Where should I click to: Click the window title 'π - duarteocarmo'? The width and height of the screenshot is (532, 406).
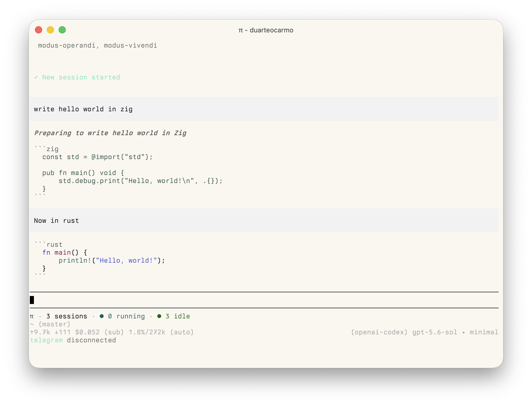pyautogui.click(x=266, y=30)
